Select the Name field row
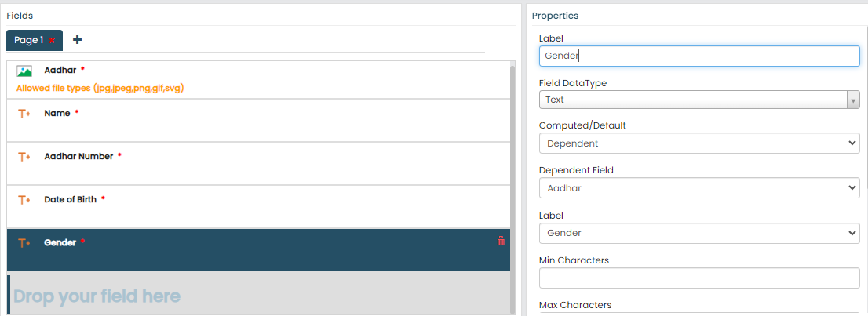 pyautogui.click(x=259, y=121)
